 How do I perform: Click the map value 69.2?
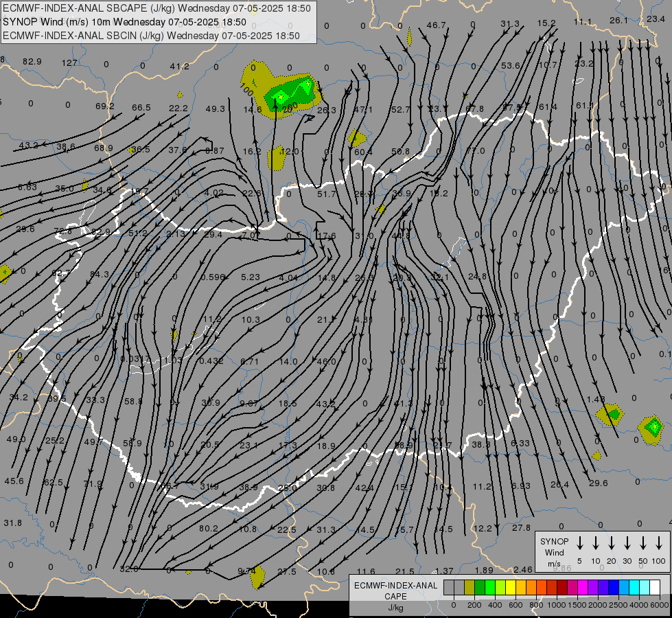(x=104, y=106)
